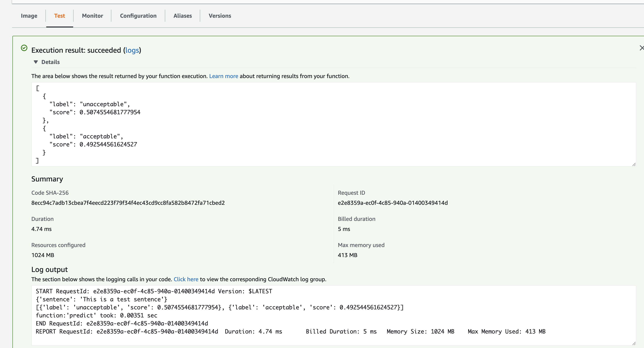The width and height of the screenshot is (644, 348).
Task: Switch to the Versions tab
Action: coord(220,16)
